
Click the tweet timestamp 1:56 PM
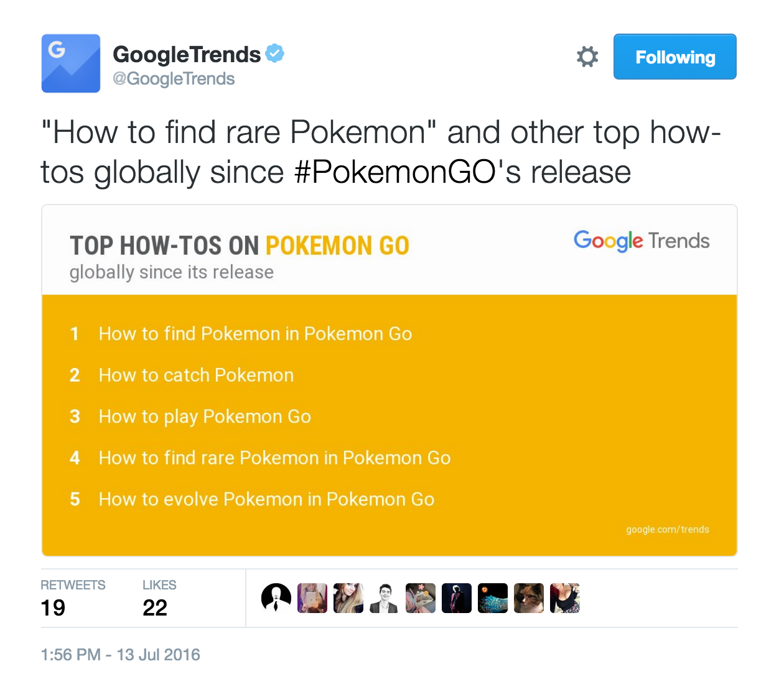click(120, 654)
